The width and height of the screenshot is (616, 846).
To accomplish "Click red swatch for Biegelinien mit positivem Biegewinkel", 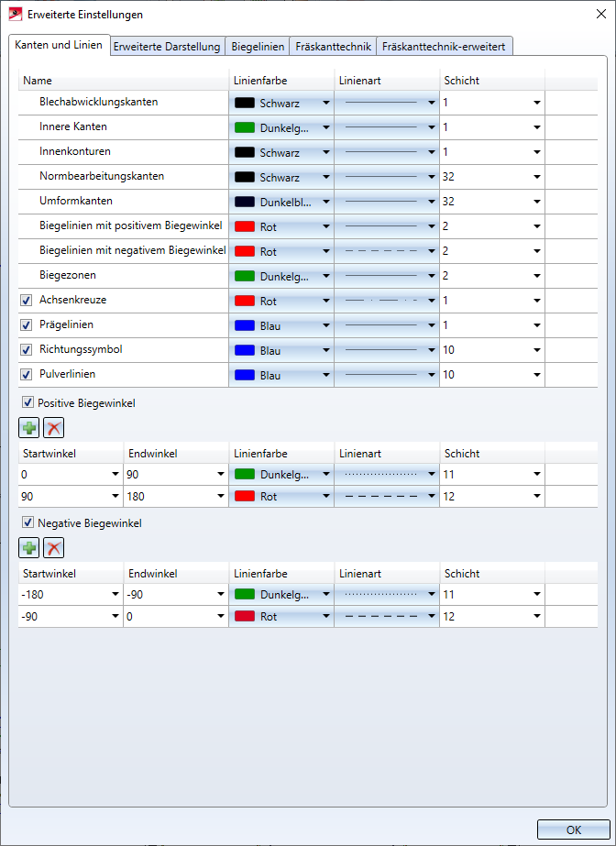I will click(x=245, y=226).
